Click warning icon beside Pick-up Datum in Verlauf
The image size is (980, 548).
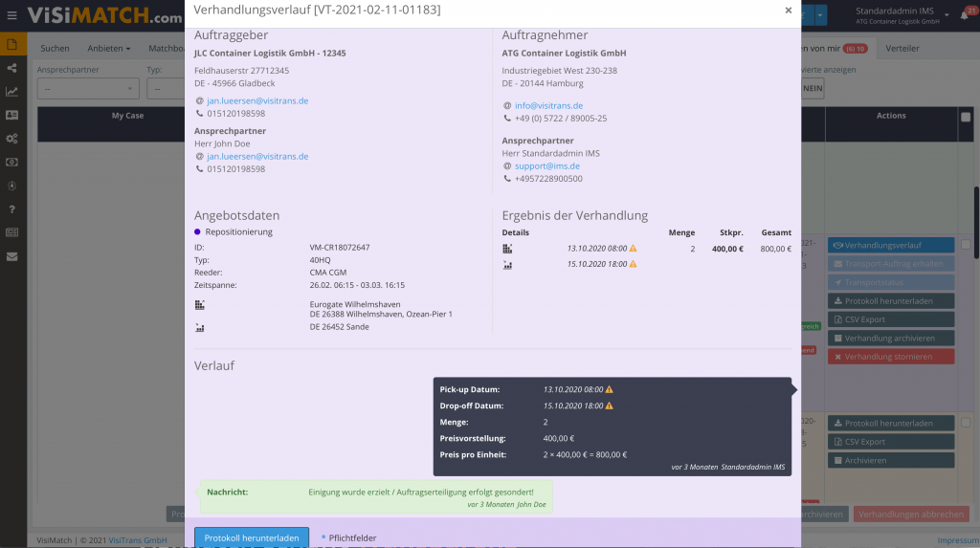[x=610, y=389]
